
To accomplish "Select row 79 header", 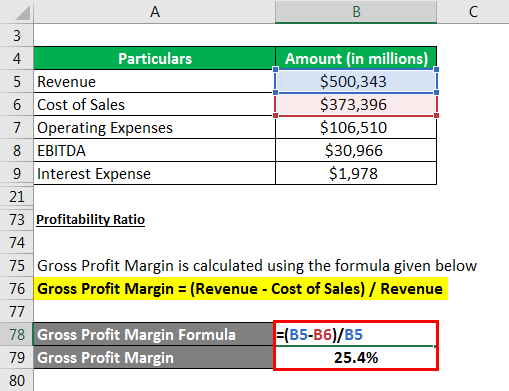I will point(17,357).
